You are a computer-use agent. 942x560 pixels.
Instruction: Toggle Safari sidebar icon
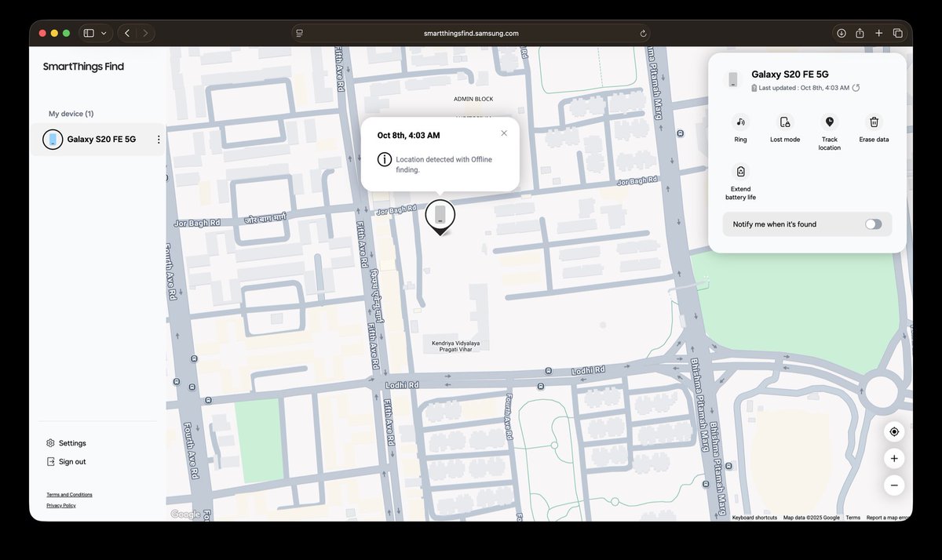pos(89,33)
